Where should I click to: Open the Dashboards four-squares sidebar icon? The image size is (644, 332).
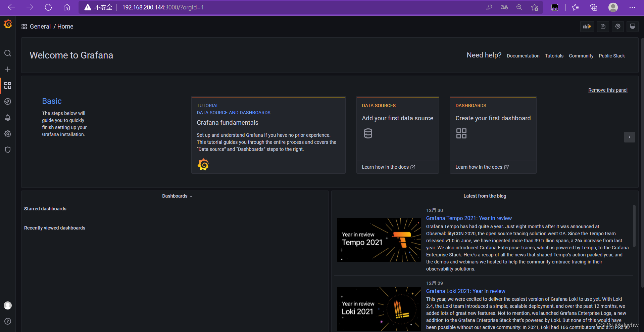(8, 85)
